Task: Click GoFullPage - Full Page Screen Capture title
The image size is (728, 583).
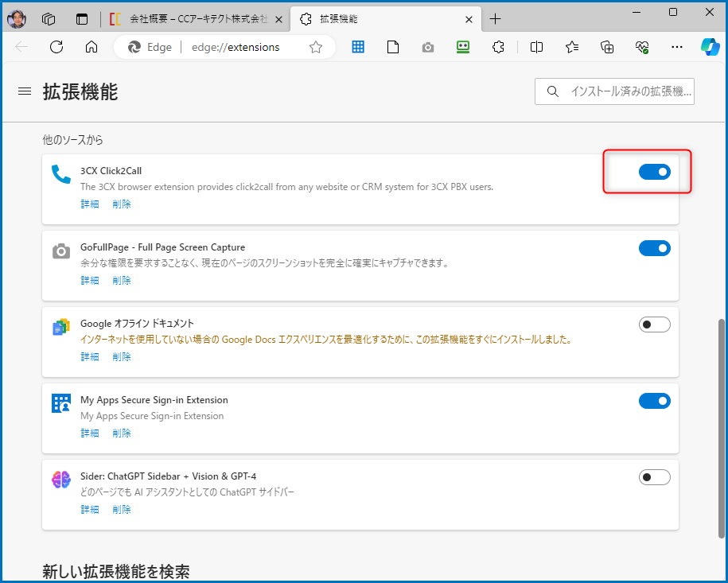Action: (162, 247)
